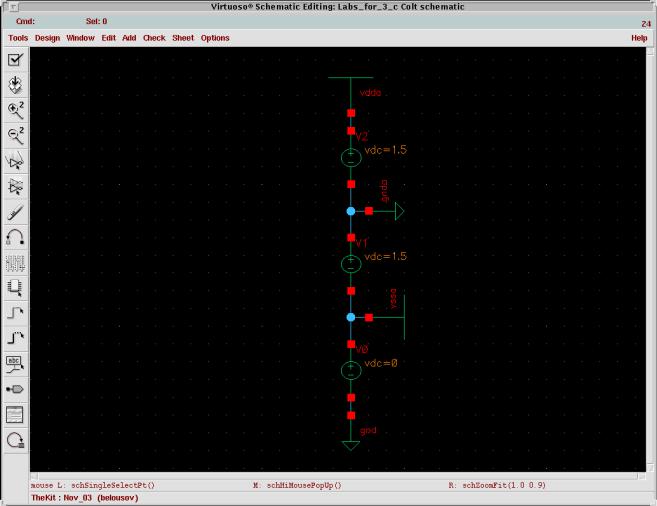Click the vertical scrollbar beside the canvas
657x506 pixels.
650,259
